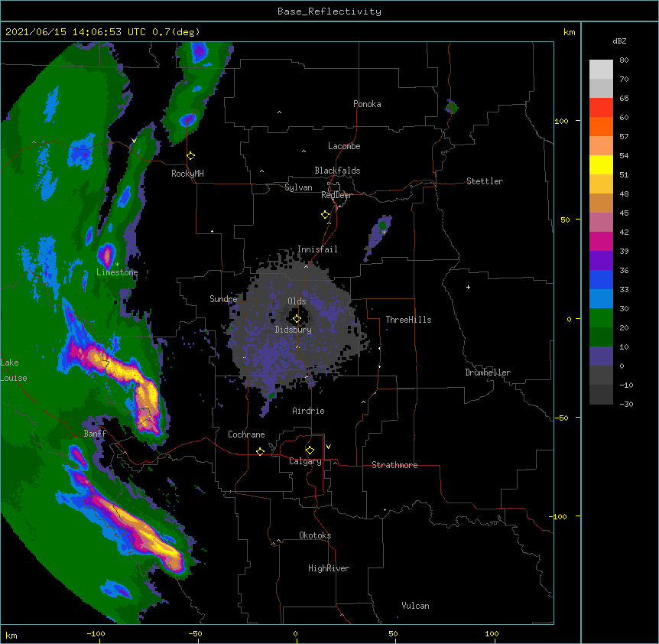This screenshot has width=659, height=644.
Task: Select the white plus marker northwest of Drumheller
Action: click(x=468, y=287)
